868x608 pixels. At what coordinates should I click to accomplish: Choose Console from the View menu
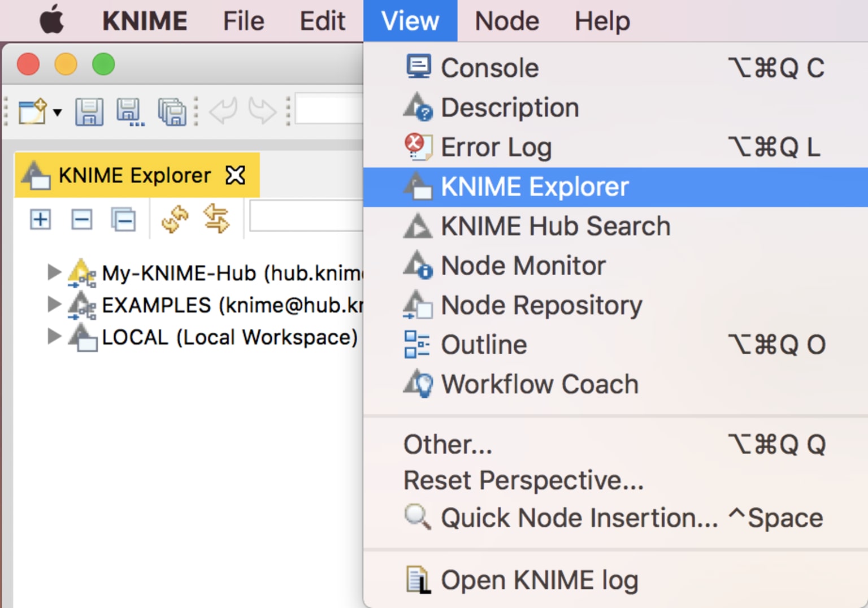tap(615, 68)
